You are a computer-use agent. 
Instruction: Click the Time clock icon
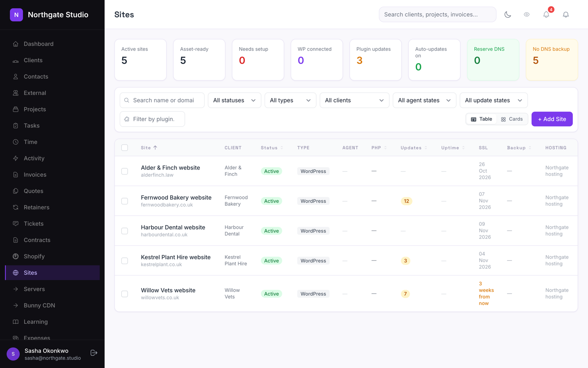(x=16, y=142)
